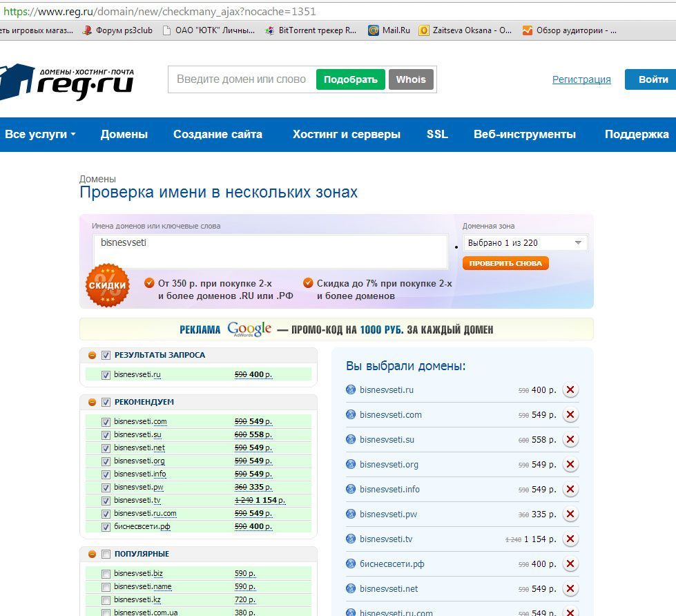Expand the Все услуги menu

pyautogui.click(x=40, y=135)
